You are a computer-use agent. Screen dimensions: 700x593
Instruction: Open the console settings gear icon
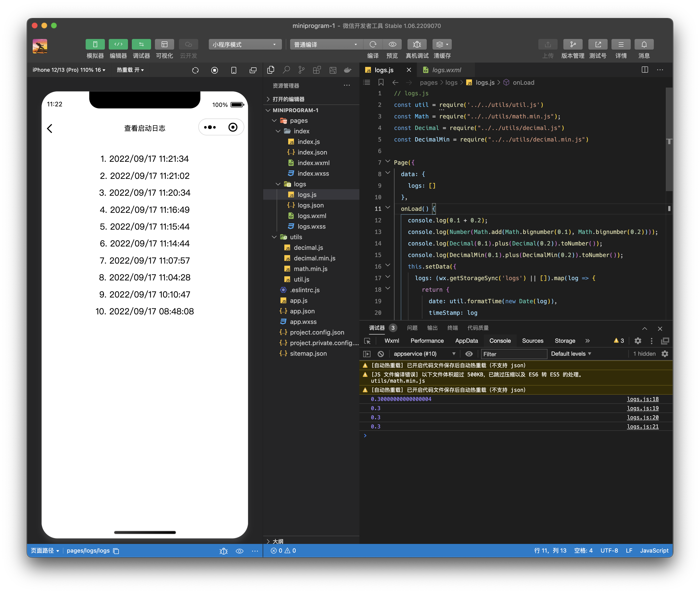pyautogui.click(x=664, y=354)
